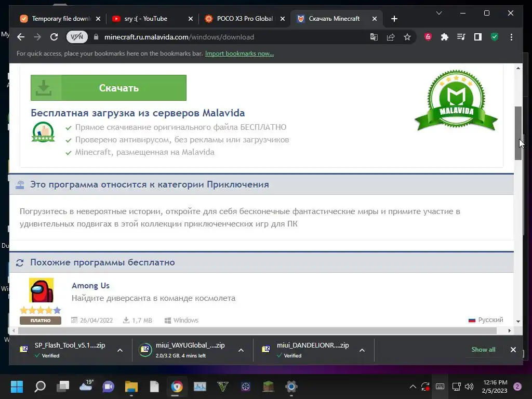Click the ПЛАТНО badge under Among Us
This screenshot has height=399, width=532.
tap(41, 320)
